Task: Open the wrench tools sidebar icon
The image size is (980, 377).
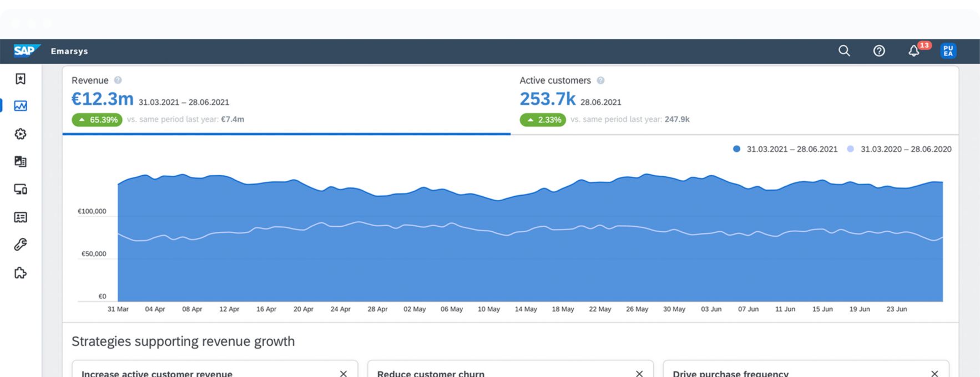Action: pyautogui.click(x=21, y=244)
